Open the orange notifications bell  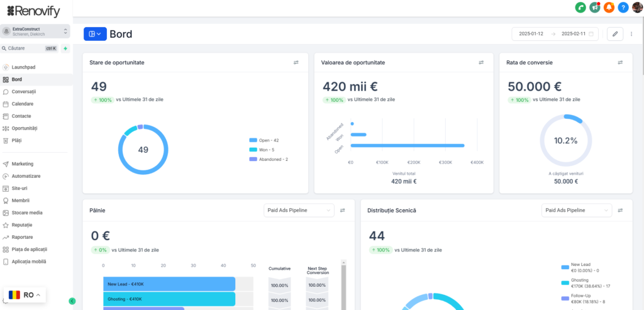[609, 8]
